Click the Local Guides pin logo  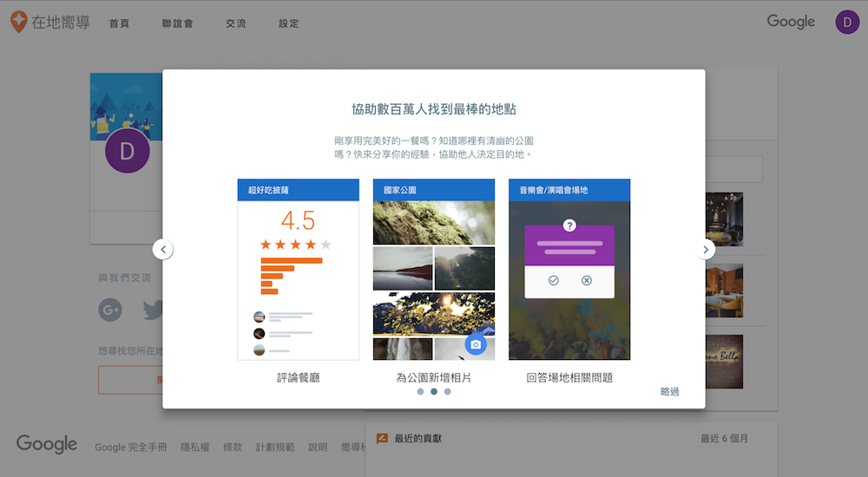17,22
